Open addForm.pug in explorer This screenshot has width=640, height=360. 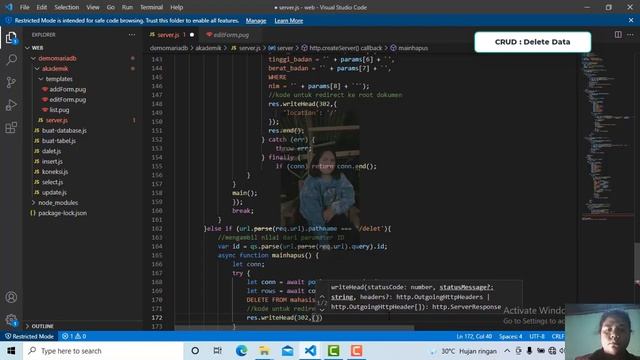(x=67, y=89)
